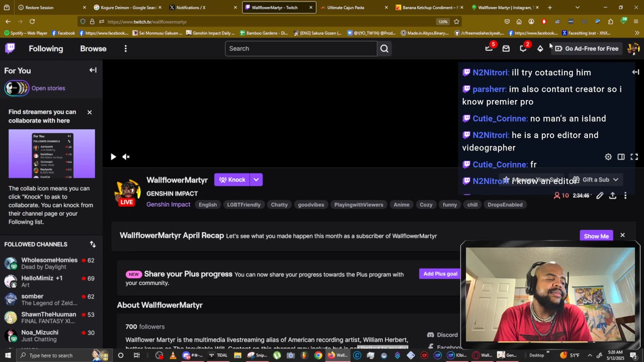Viewport: 644px width, 362px height.
Task: Open the browser extensions puzzle icon
Action: 610,22
